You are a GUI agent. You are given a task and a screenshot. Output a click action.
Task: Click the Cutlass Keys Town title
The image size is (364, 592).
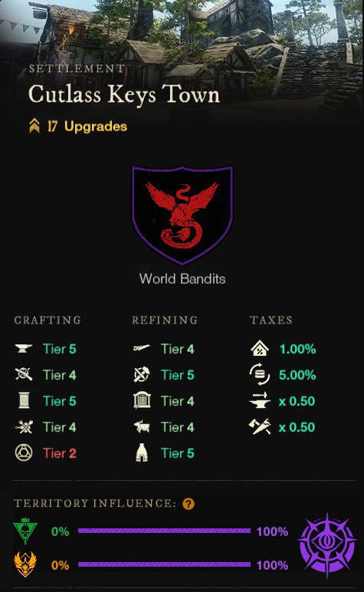(123, 94)
